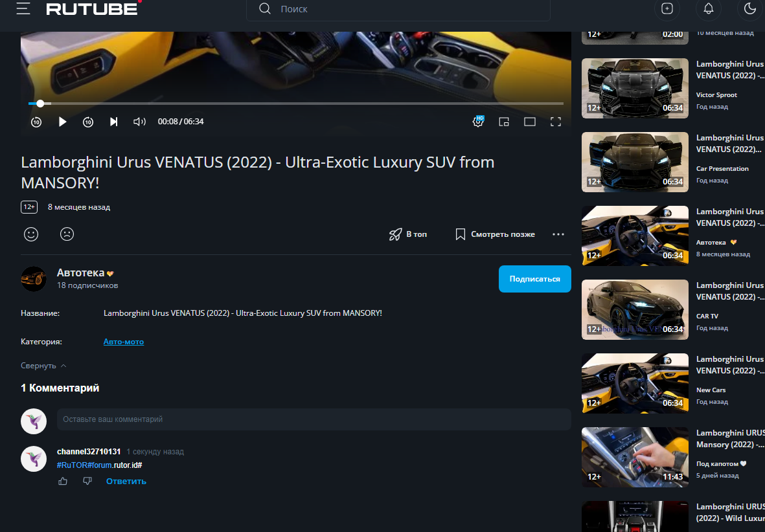Viewport: 765px width, 532px height.
Task: Click the 18 подписчиков subscriber count
Action: [x=87, y=286]
